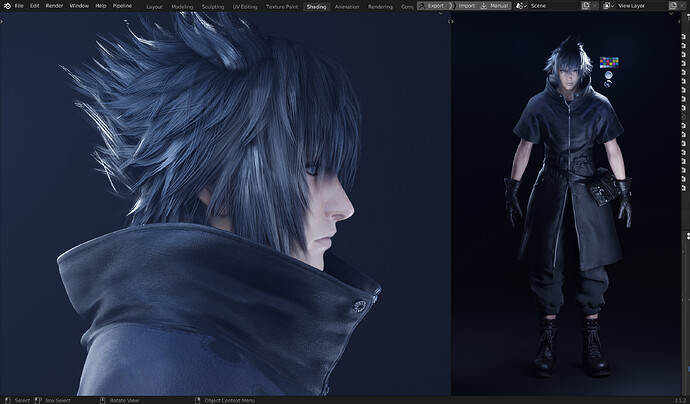This screenshot has width=690, height=404.
Task: Expand the left viewport's hidden toolbar arrow
Action: point(2,22)
